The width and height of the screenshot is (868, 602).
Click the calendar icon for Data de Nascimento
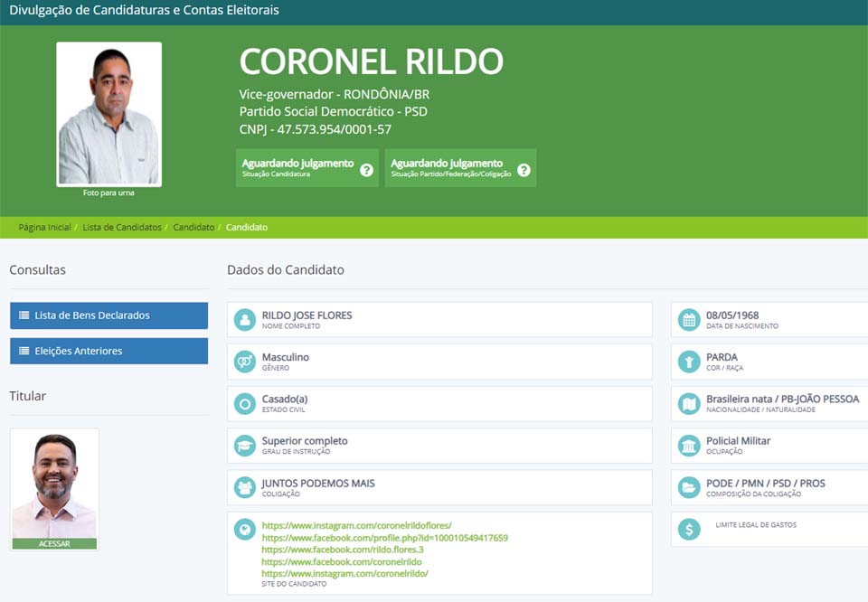click(689, 320)
